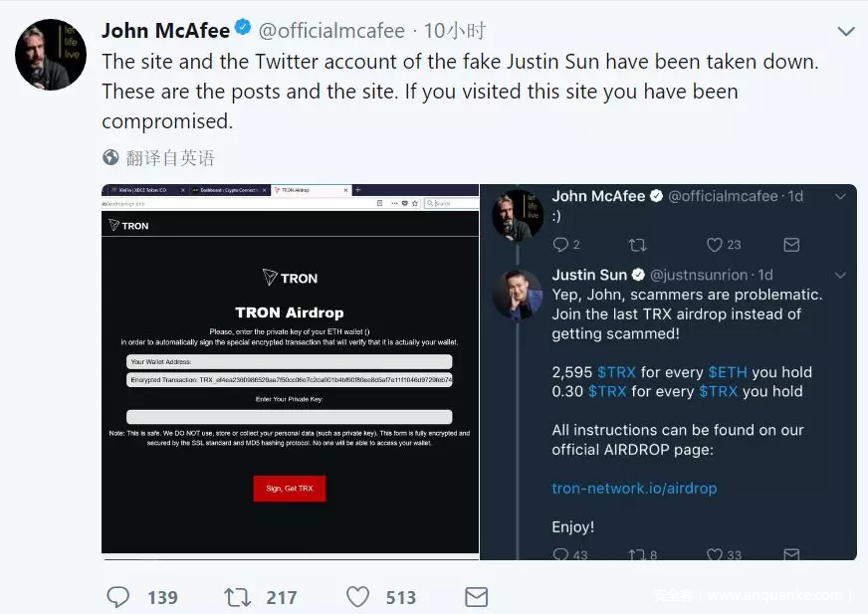Expand the main tweet's dropdown chevron
This screenshot has width=868, height=614.
[x=846, y=31]
